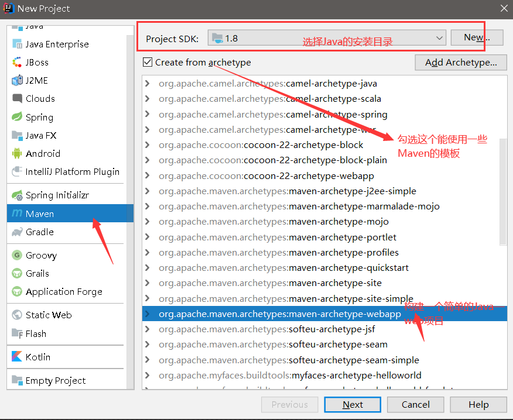Pick the Java FX folder icon
Image resolution: width=513 pixels, height=420 pixels.
tap(17, 135)
